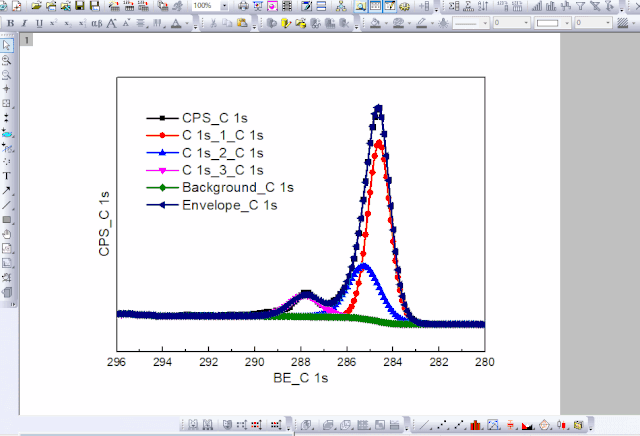Open the zoom percentage dropdown
Image resolution: width=640 pixels, height=436 pixels.
click(226, 6)
